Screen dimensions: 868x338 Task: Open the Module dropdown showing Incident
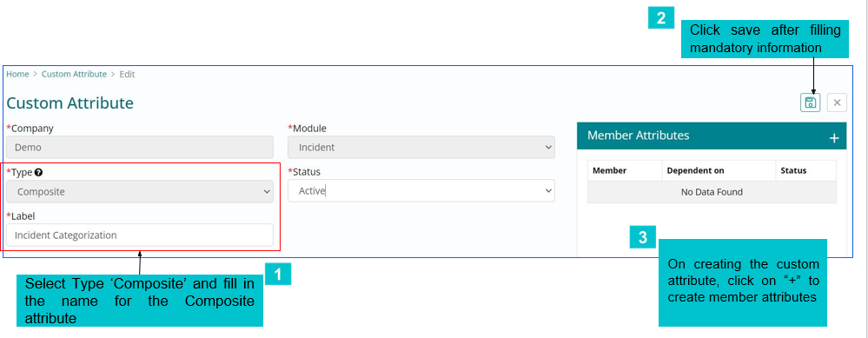point(421,147)
